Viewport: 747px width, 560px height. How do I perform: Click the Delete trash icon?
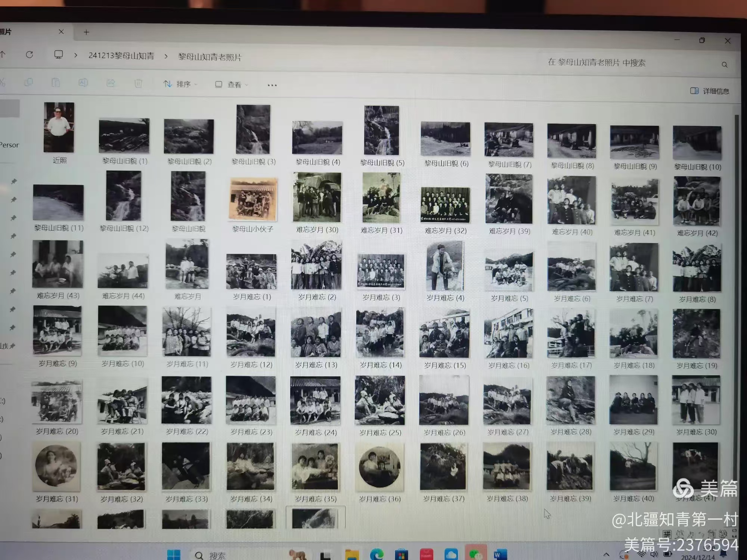tap(138, 83)
